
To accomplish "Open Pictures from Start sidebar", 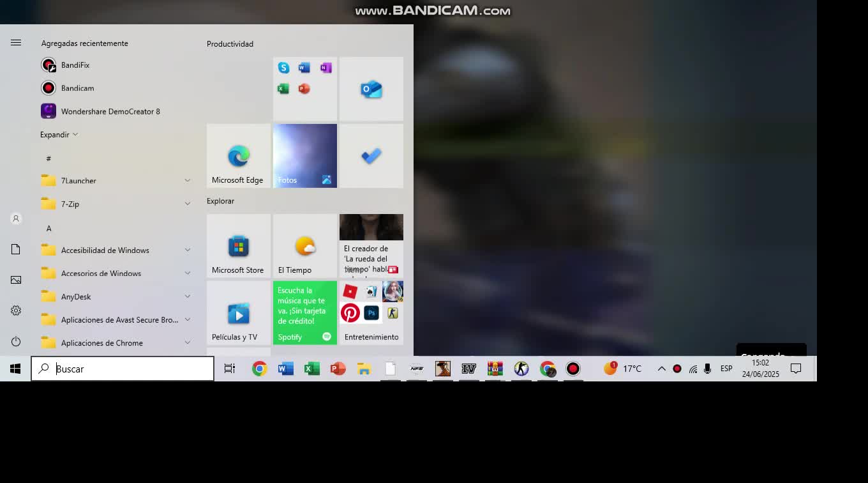I will (16, 280).
